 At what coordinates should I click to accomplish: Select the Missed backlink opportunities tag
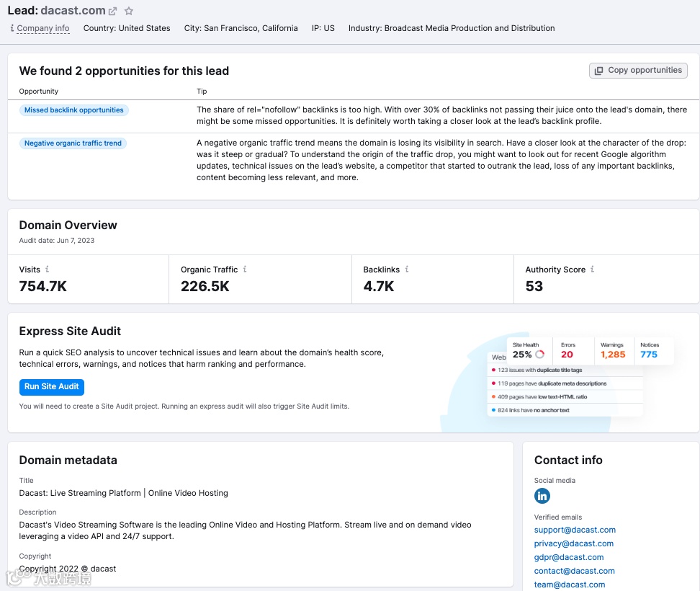pyautogui.click(x=74, y=110)
